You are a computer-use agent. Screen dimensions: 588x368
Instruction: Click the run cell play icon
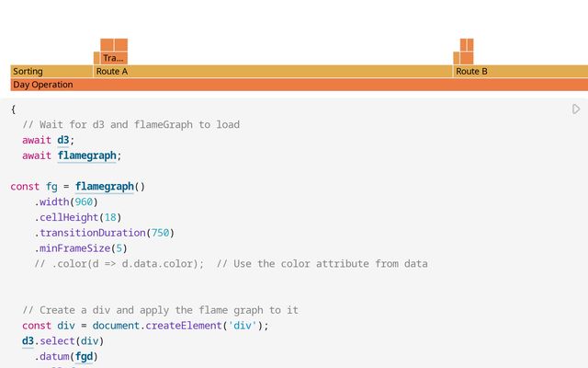point(576,109)
